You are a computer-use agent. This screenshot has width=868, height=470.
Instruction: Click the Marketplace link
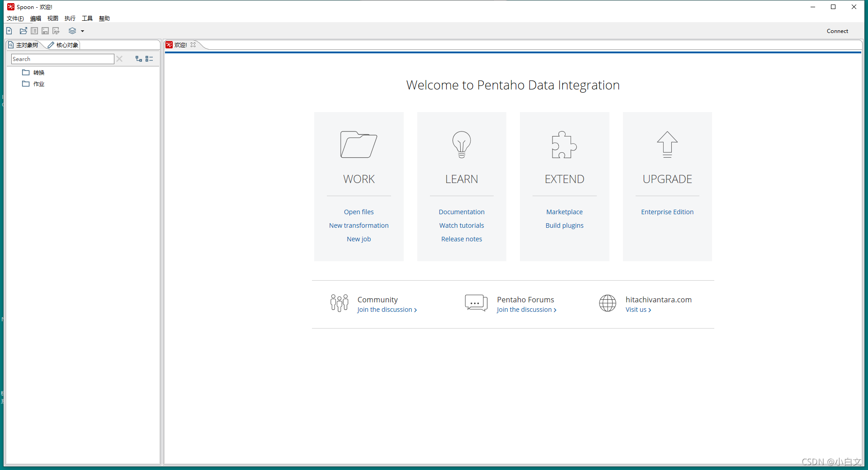[564, 212]
